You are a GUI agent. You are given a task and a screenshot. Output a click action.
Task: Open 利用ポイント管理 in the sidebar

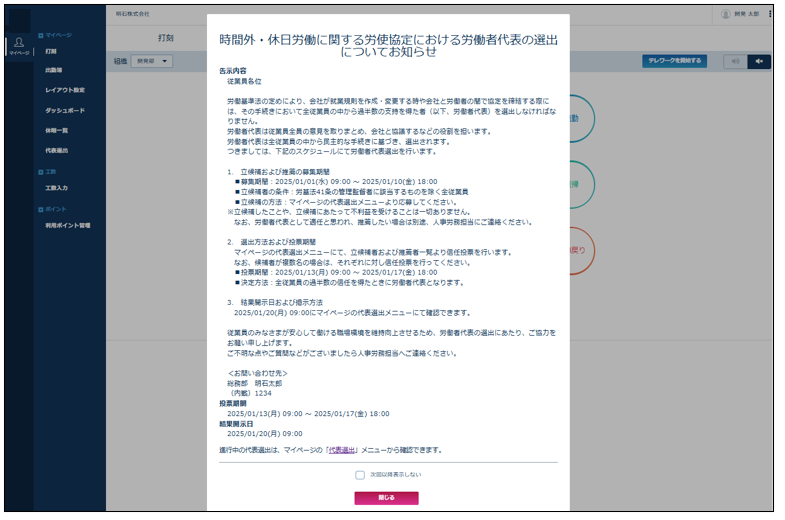pyautogui.click(x=68, y=226)
